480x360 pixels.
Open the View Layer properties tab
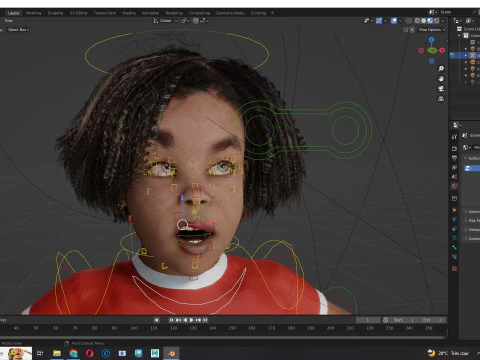[x=454, y=167]
